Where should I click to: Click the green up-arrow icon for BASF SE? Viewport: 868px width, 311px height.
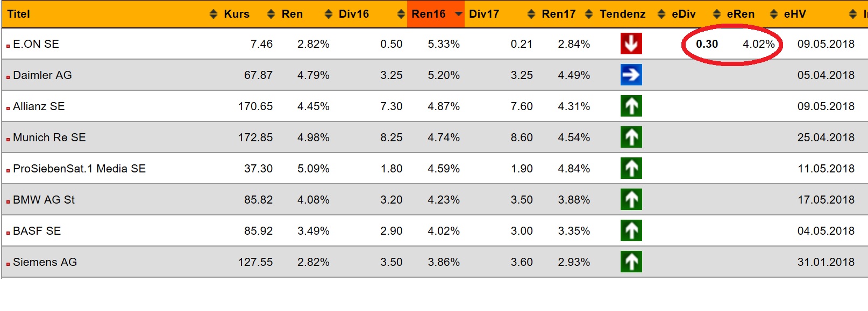pyautogui.click(x=631, y=231)
